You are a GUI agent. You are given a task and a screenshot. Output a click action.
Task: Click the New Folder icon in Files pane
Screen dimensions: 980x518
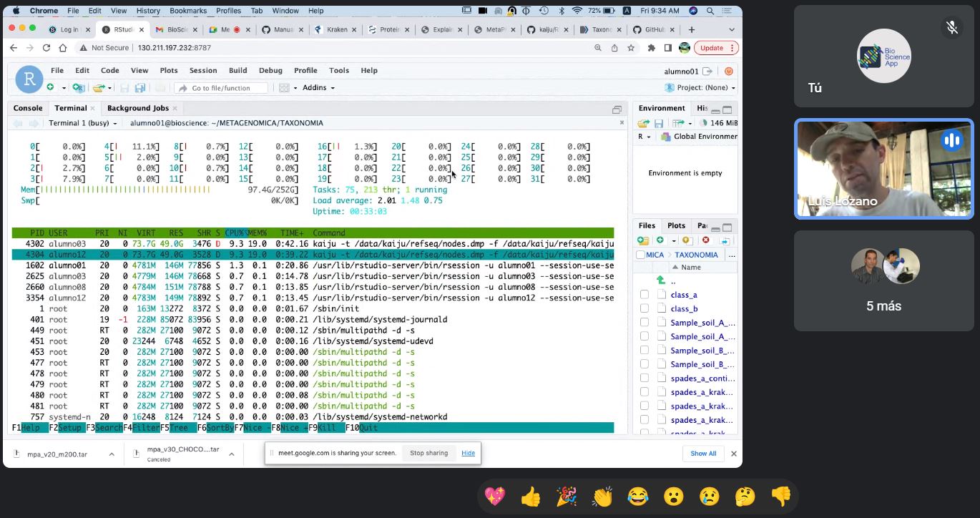(643, 240)
